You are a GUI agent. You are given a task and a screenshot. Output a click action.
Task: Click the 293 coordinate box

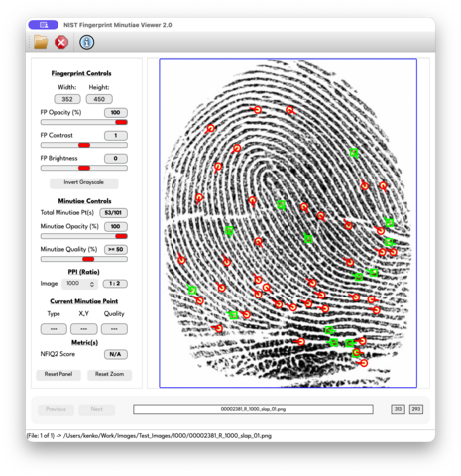[x=416, y=409]
